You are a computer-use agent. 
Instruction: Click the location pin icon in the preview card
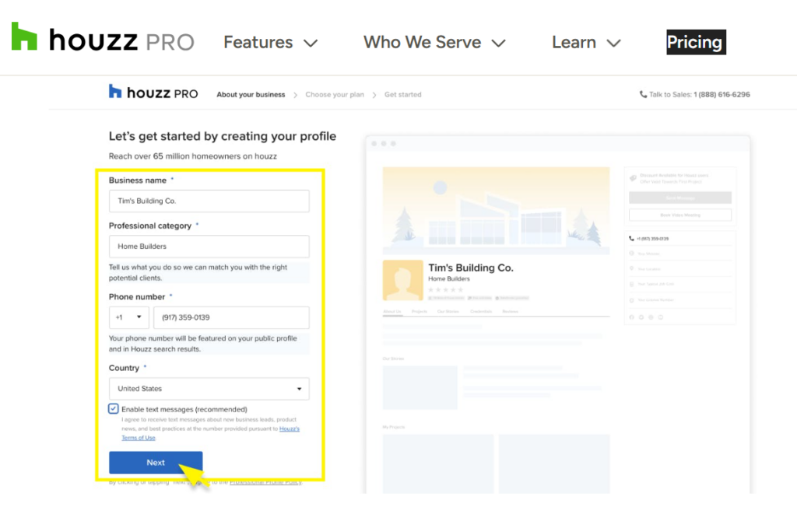(x=631, y=269)
